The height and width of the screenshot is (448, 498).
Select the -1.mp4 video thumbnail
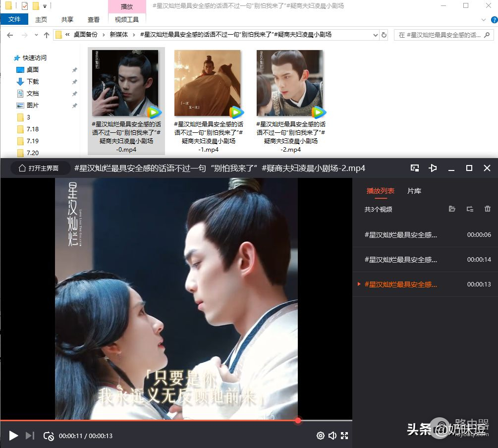pyautogui.click(x=208, y=101)
